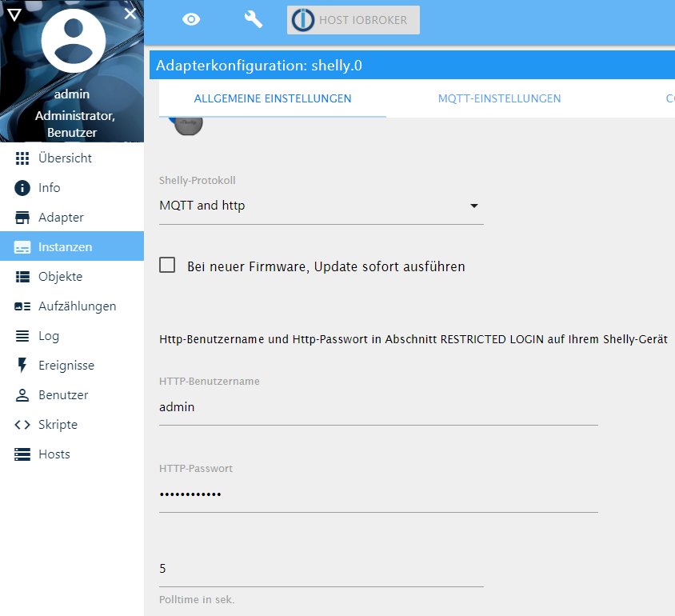Open Aufzählungen in the sidebar
Viewport: 675px width, 616px height.
click(x=72, y=306)
